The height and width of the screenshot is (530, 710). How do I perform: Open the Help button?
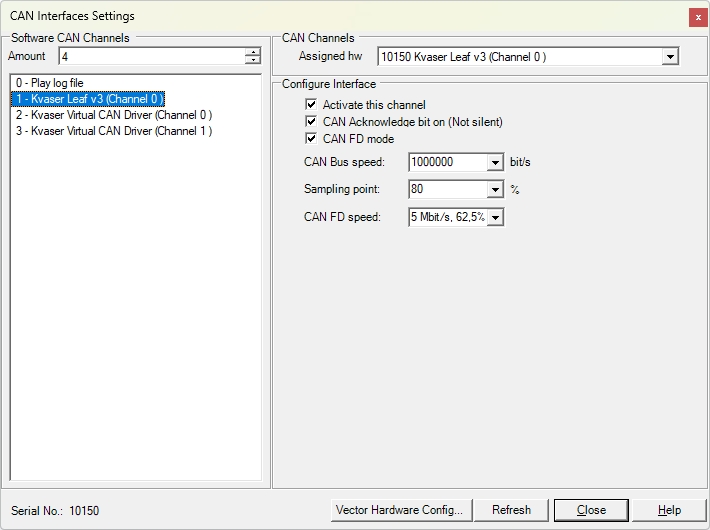[669, 511]
